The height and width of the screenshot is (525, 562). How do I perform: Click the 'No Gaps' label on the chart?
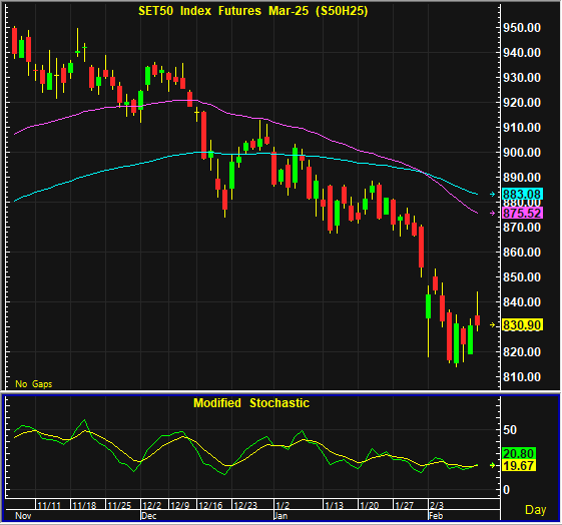34,384
